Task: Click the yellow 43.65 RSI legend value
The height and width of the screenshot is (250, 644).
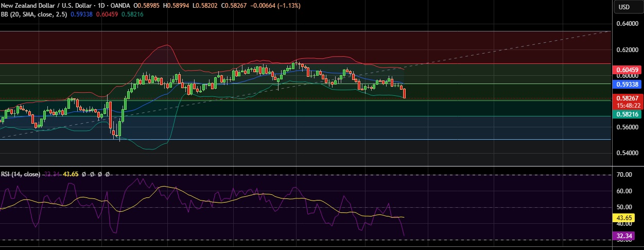Action: point(72,174)
